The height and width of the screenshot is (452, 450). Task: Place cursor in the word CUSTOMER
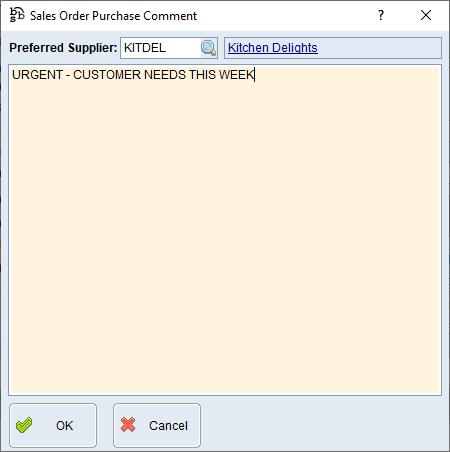pos(107,75)
